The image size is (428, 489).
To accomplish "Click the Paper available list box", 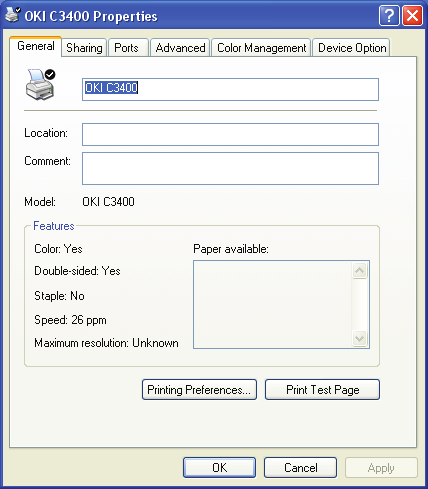I will tap(281, 304).
